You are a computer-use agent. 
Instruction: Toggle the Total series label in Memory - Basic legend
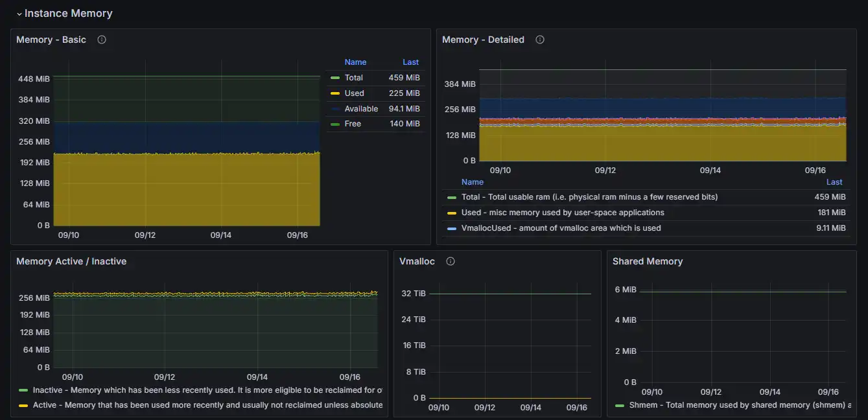(354, 78)
